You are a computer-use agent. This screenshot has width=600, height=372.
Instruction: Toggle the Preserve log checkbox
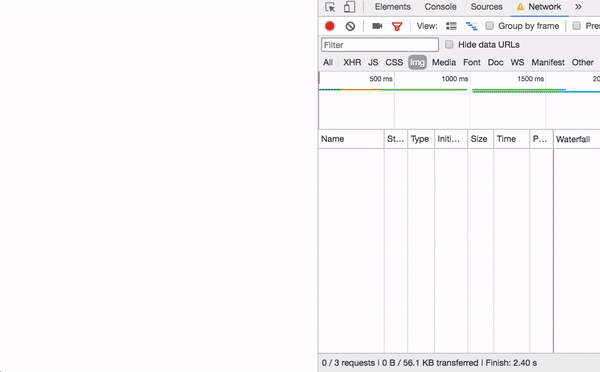tap(576, 26)
